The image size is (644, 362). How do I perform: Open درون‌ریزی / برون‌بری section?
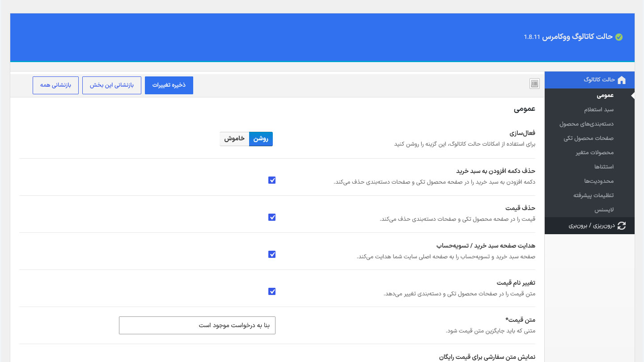tap(589, 226)
